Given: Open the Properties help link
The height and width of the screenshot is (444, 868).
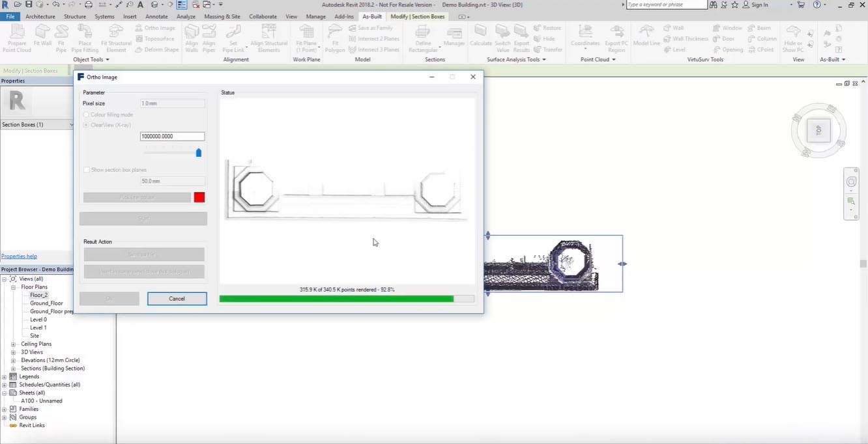Looking at the screenshot, I should (x=19, y=257).
